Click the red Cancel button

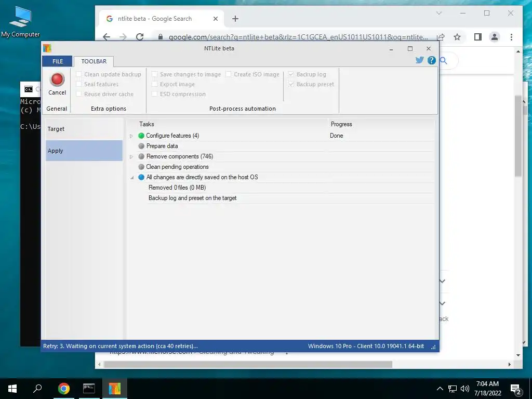pyautogui.click(x=57, y=84)
